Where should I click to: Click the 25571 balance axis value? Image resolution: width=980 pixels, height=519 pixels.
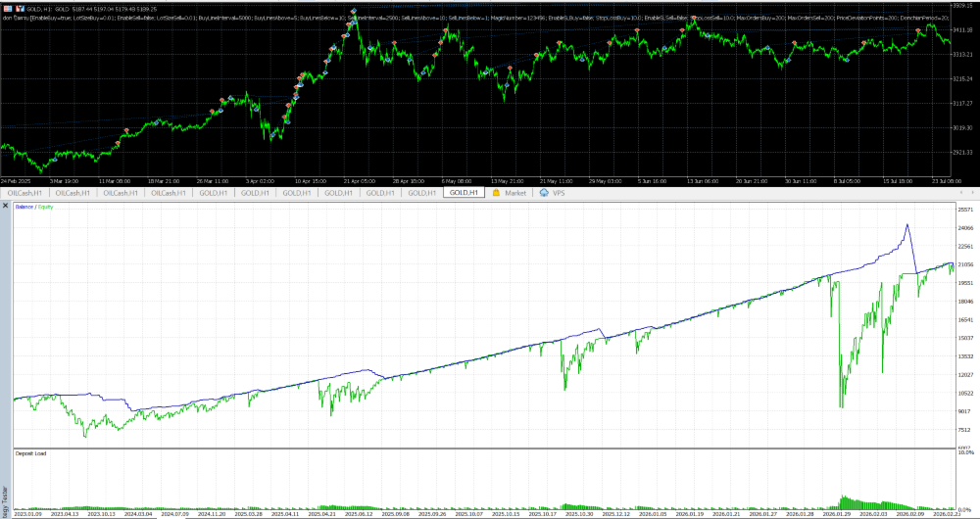click(964, 210)
